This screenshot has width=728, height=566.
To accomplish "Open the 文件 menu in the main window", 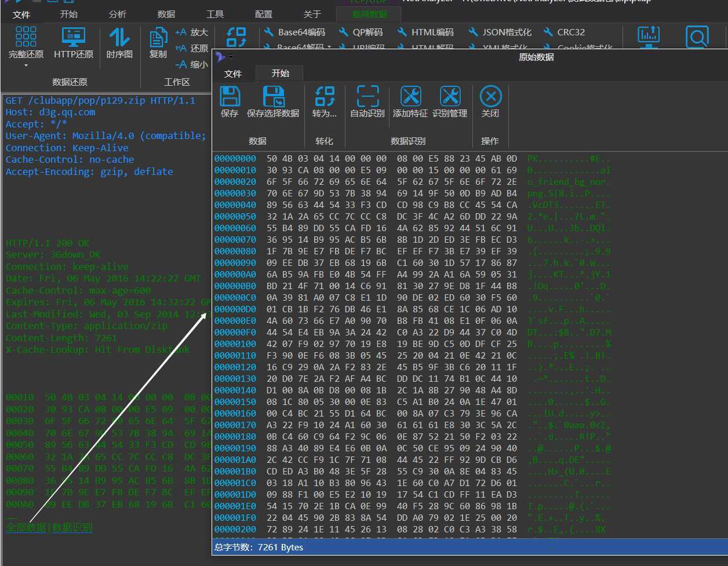I will click(22, 14).
